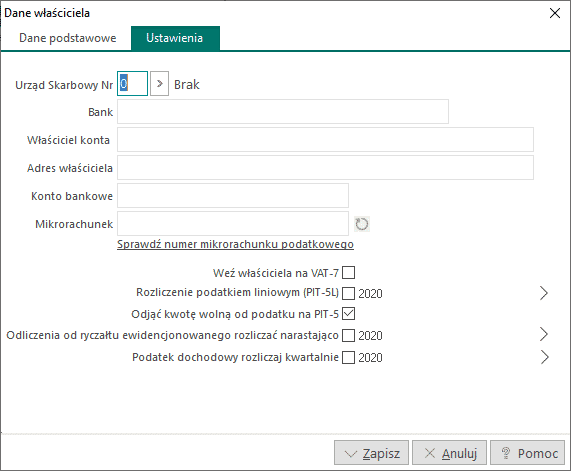Switch to Dane podstawowe tab
Image resolution: width=571 pixels, height=471 pixels.
point(68,38)
